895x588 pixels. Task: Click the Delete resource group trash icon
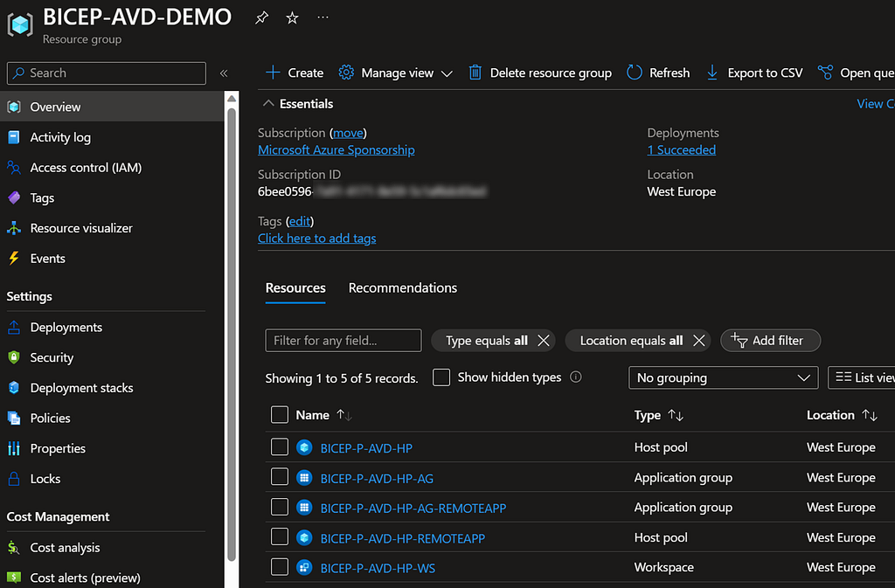[475, 73]
